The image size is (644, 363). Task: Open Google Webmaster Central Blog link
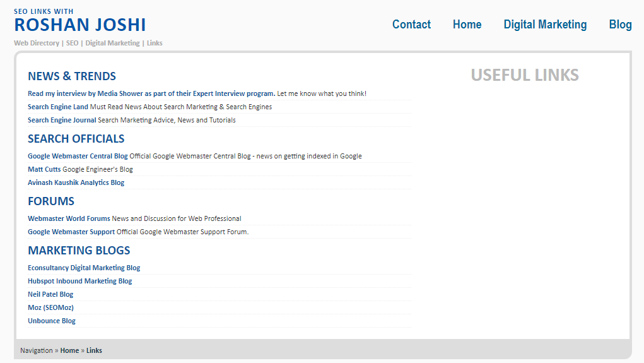tap(78, 156)
